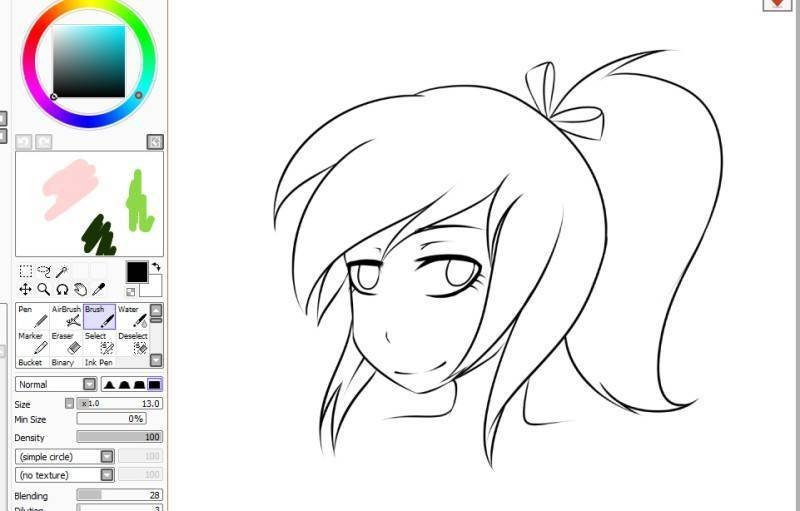
Task: Select the eyedropper color picker tool
Action: [x=99, y=289]
